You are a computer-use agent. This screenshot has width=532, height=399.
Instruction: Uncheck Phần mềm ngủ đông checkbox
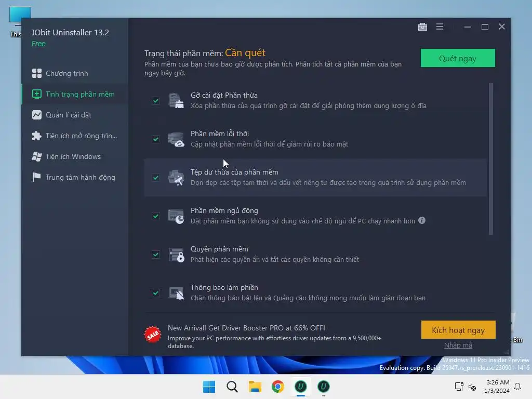[156, 216]
